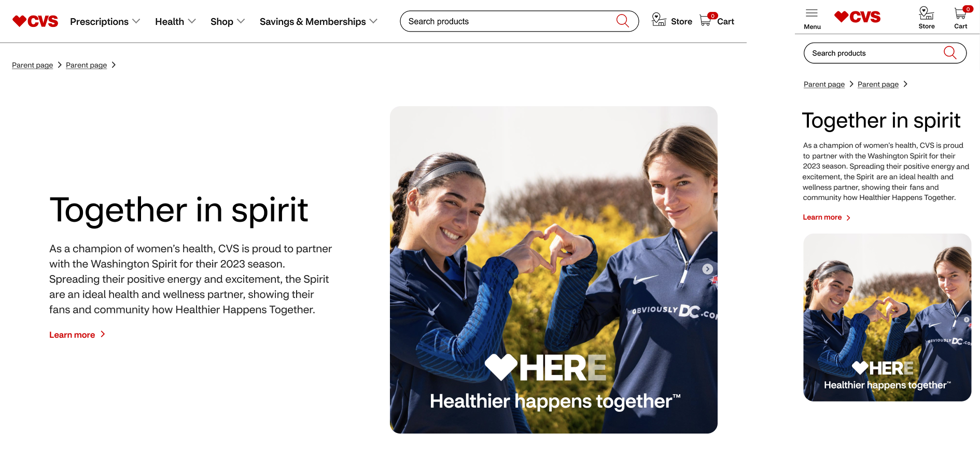Click second mobile Parent page breadcrumb
980x475 pixels.
coord(878,84)
